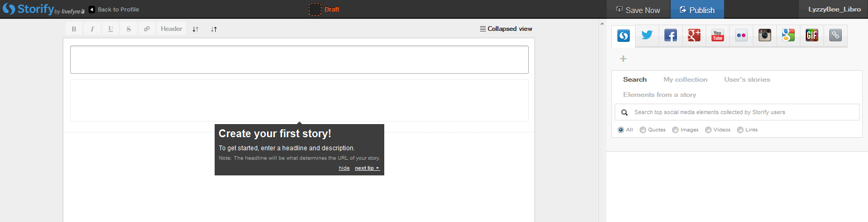Switch to the My collection tab
The image size is (868, 222).
pos(685,80)
